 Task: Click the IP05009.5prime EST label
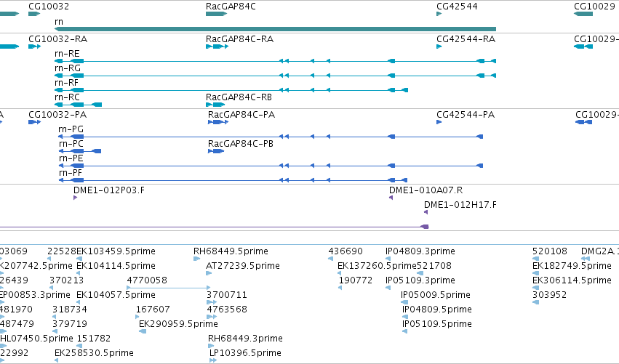436,296
